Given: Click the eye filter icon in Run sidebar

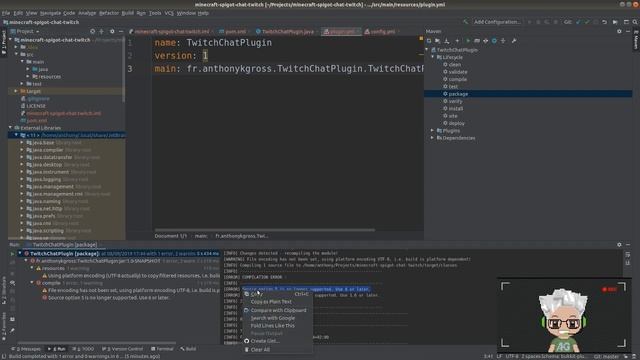Looking at the screenshot, I should 12,282.
